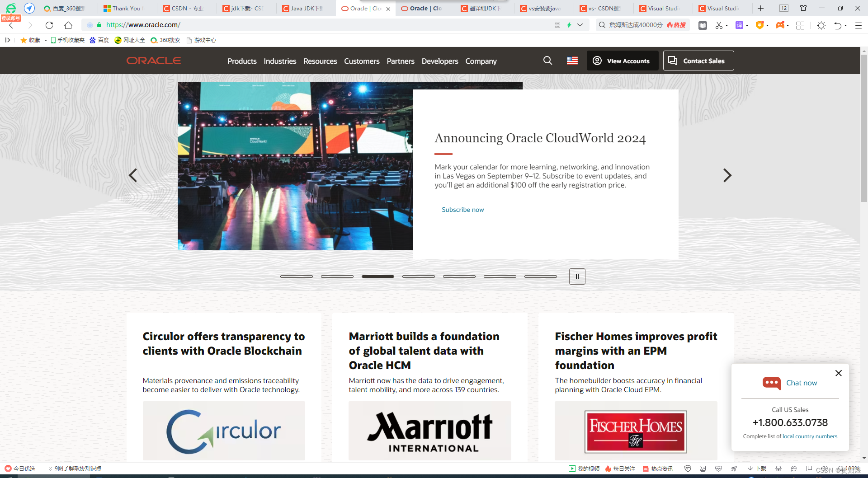
Task: Click the green lightning speed-mode icon
Action: point(569,25)
